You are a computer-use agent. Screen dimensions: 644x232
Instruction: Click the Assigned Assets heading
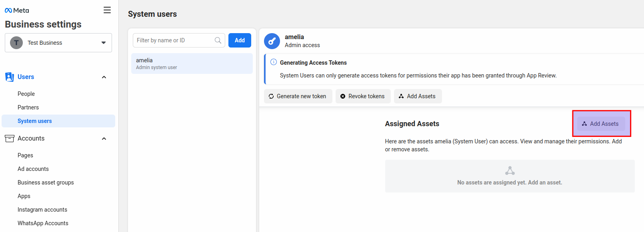[x=412, y=124]
